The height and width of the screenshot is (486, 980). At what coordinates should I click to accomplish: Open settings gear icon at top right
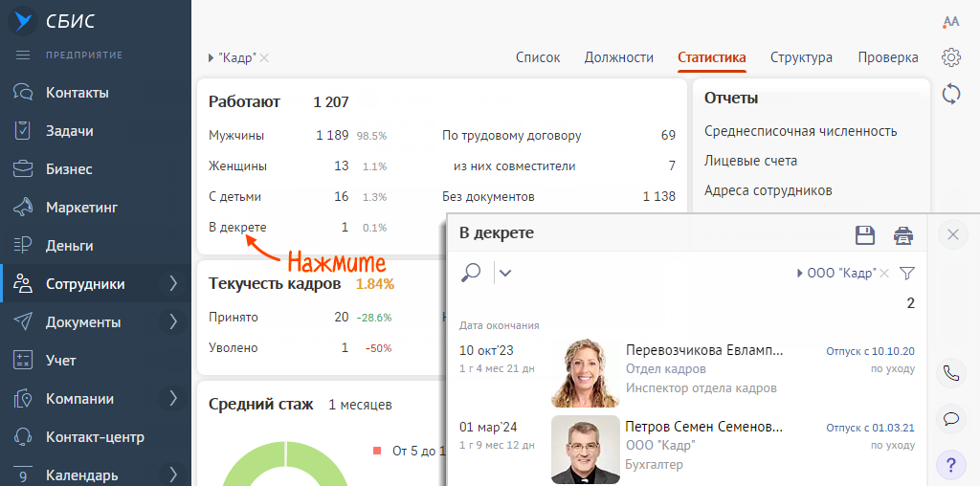950,57
